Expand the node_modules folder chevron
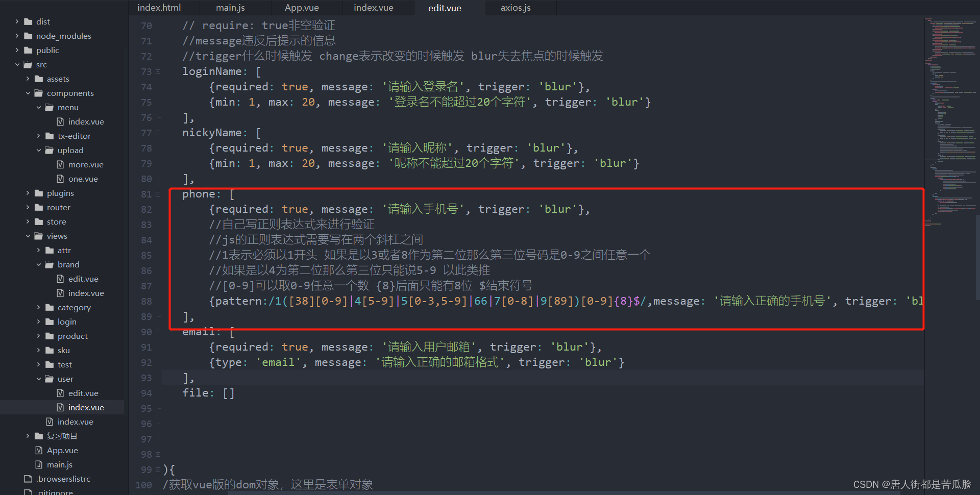This screenshot has width=980, height=495. [x=17, y=36]
